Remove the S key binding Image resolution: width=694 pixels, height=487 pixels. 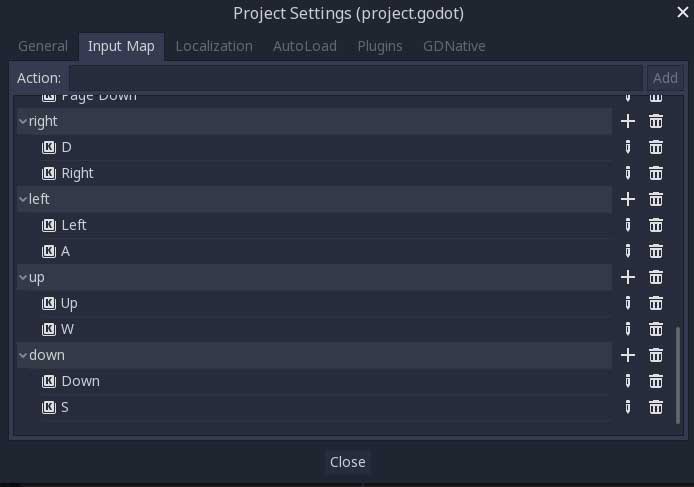[x=656, y=407]
